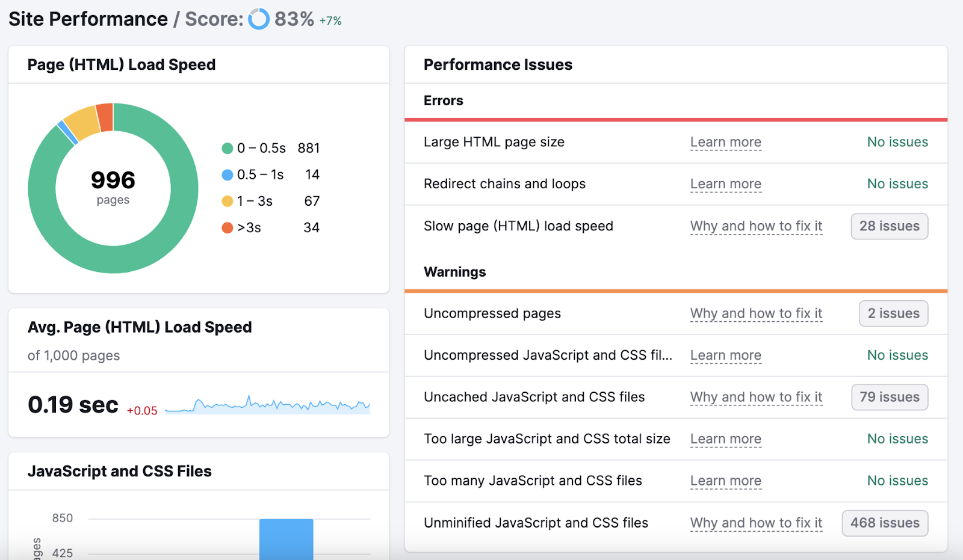Click the 34 pages count
Image resolution: width=963 pixels, height=560 pixels.
point(312,228)
